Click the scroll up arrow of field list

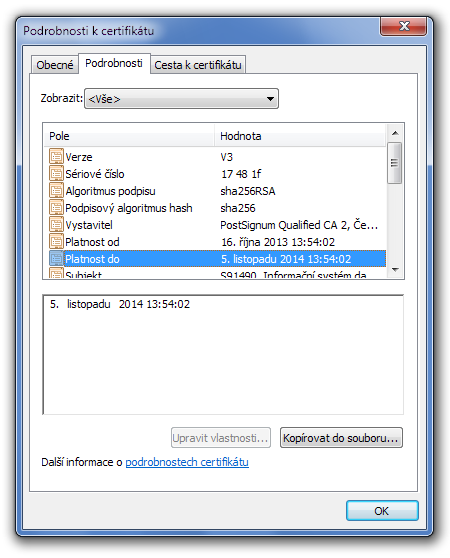395,133
